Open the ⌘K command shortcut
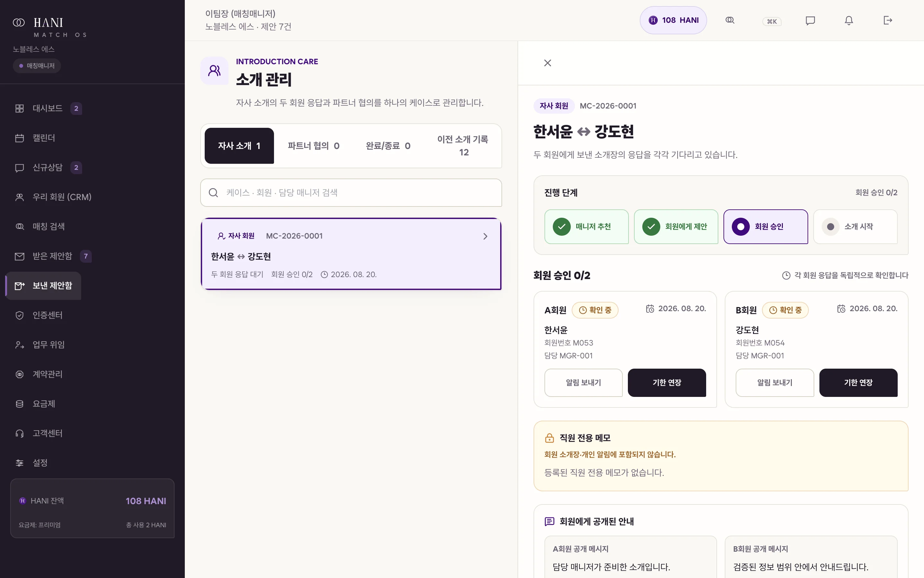 tap(772, 22)
